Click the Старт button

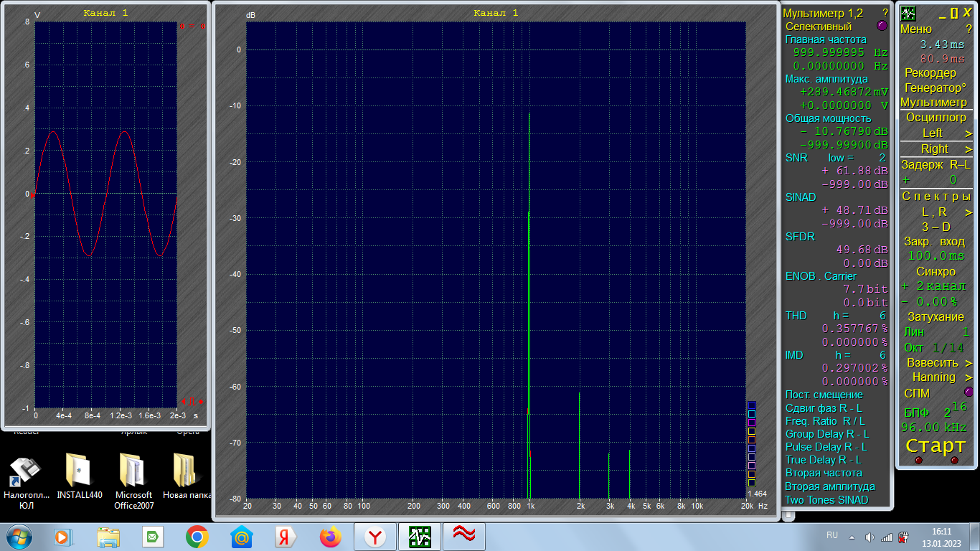[x=936, y=445]
